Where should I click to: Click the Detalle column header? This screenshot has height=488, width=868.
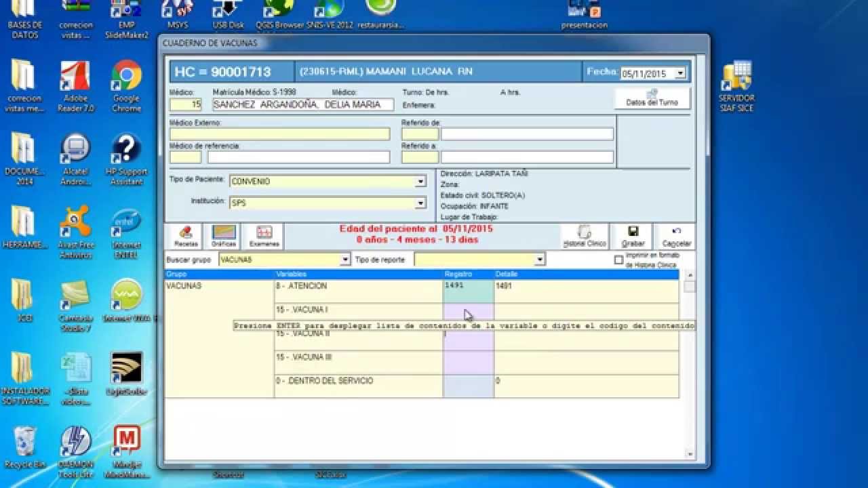coord(586,274)
